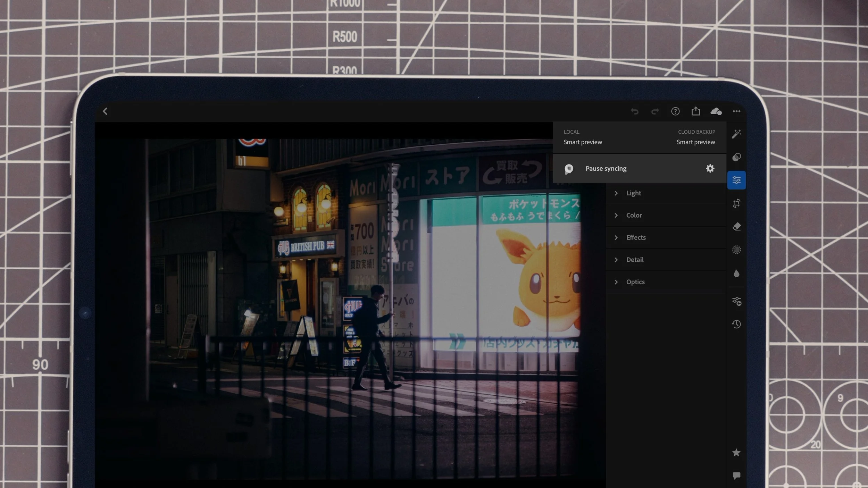Expand the Color panel
868x488 pixels.
click(x=666, y=215)
